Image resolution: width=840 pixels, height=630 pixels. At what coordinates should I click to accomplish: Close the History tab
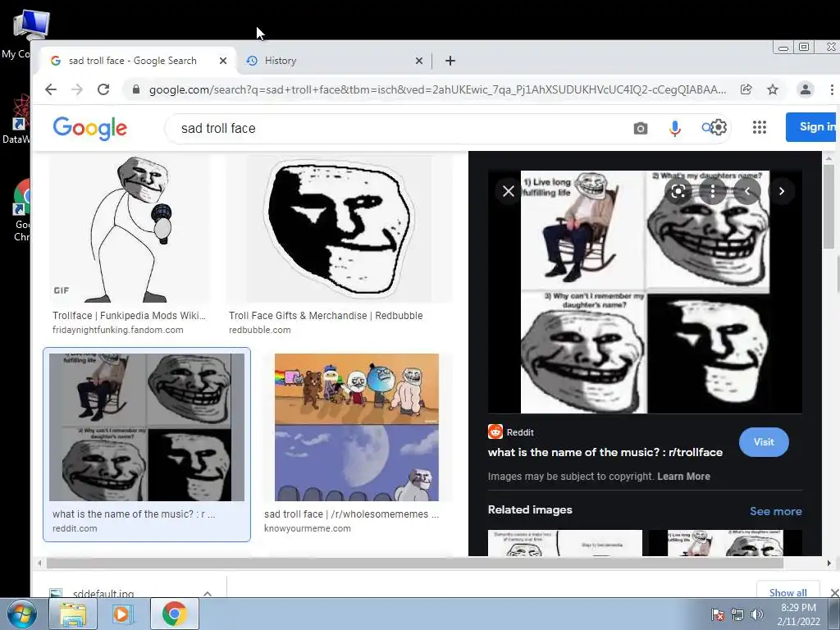419,61
